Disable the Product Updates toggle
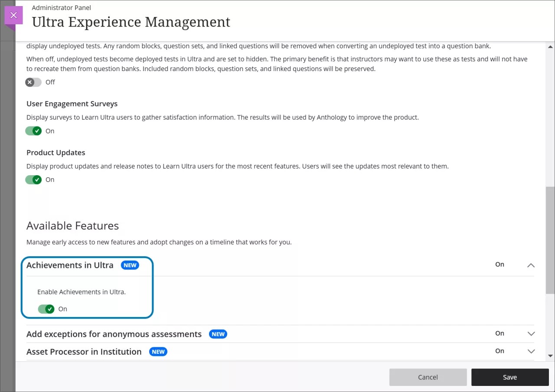555x392 pixels. (x=33, y=179)
